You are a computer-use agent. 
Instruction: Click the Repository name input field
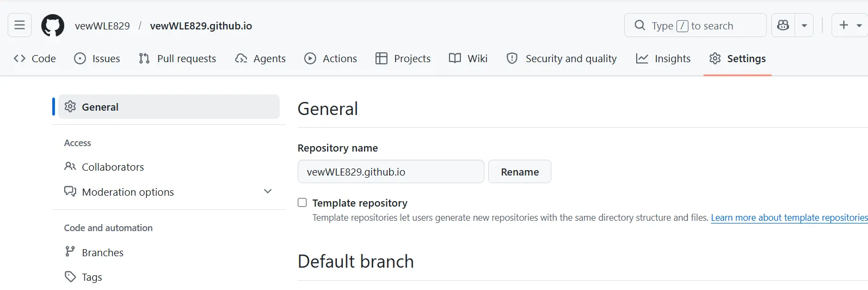tap(391, 172)
